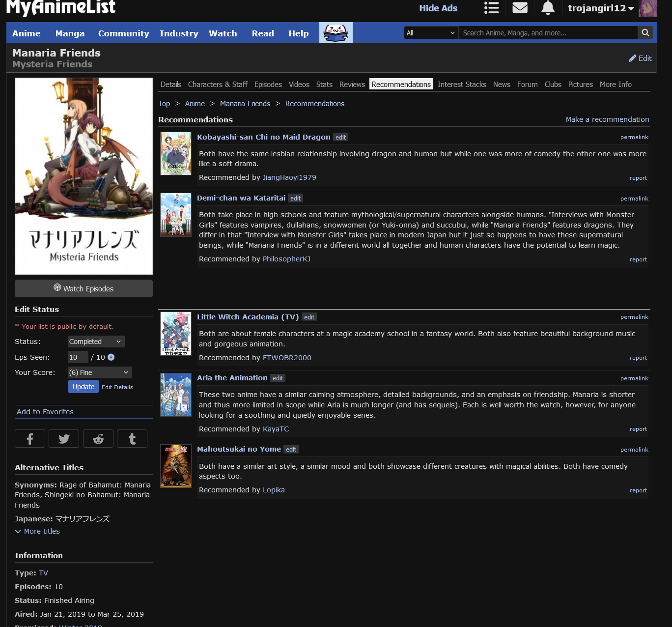Open the notifications bell icon
The width and height of the screenshot is (672, 627).
coord(548,8)
